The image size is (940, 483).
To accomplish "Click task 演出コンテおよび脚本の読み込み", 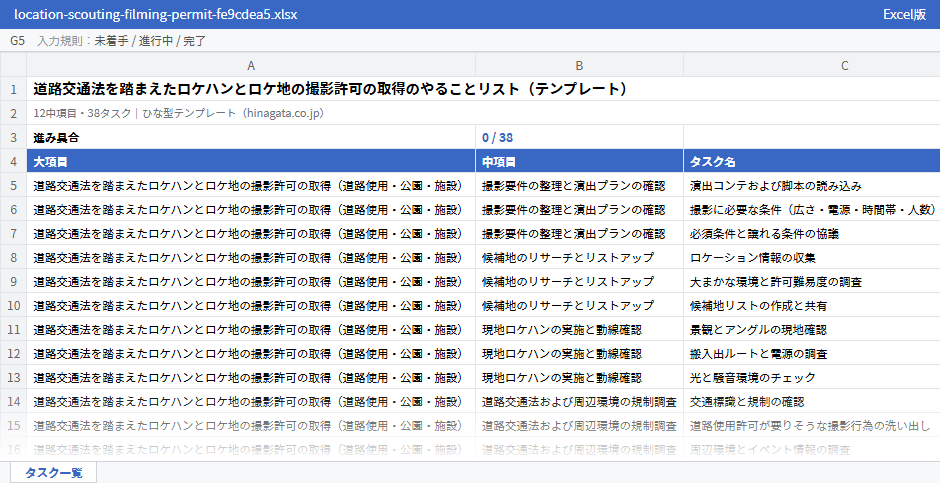I will pyautogui.click(x=776, y=186).
